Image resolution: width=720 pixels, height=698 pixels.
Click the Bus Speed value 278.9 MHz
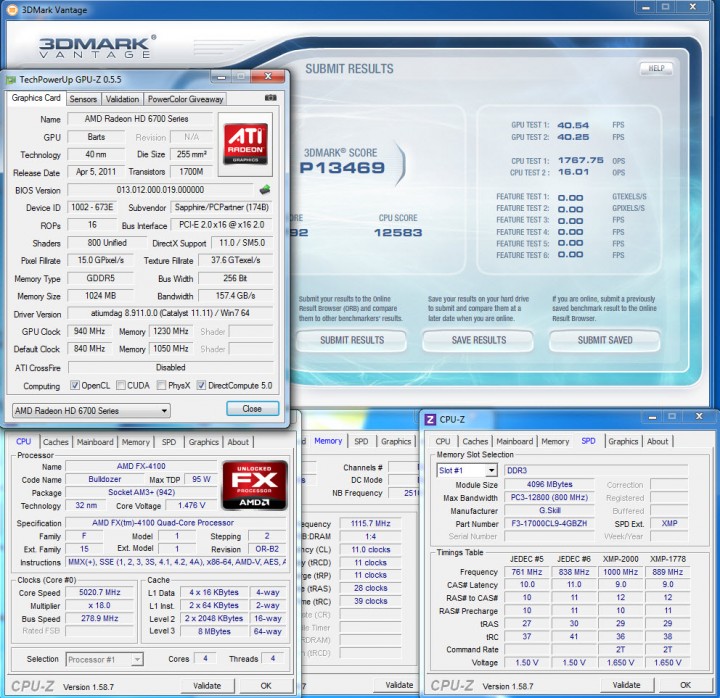tap(100, 619)
